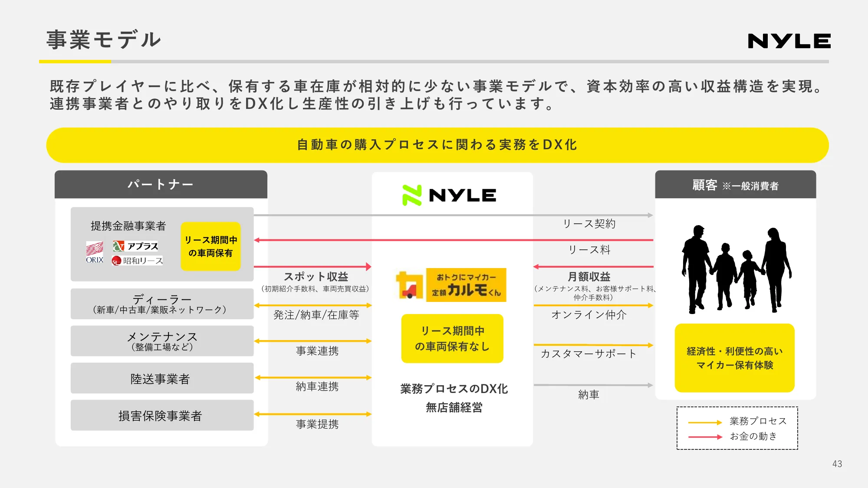The width and height of the screenshot is (868, 488).
Task: Select the 損害保険事業者 partner box
Action: tap(162, 415)
